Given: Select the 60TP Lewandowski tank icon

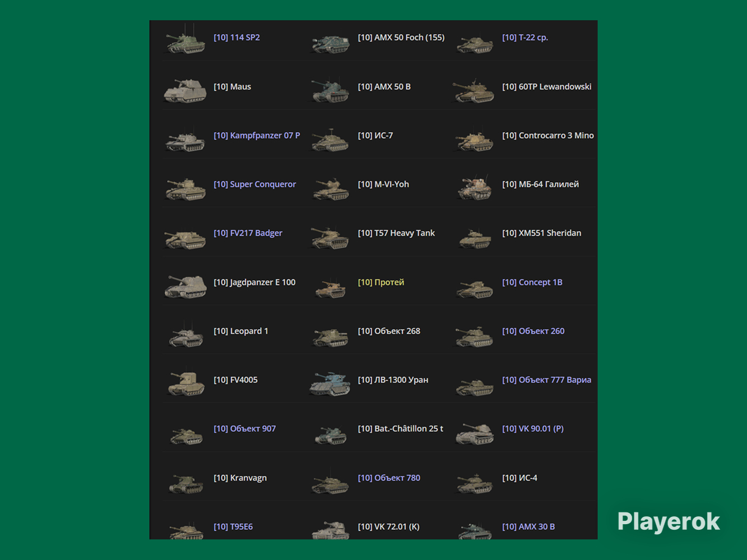Looking at the screenshot, I should point(475,91).
